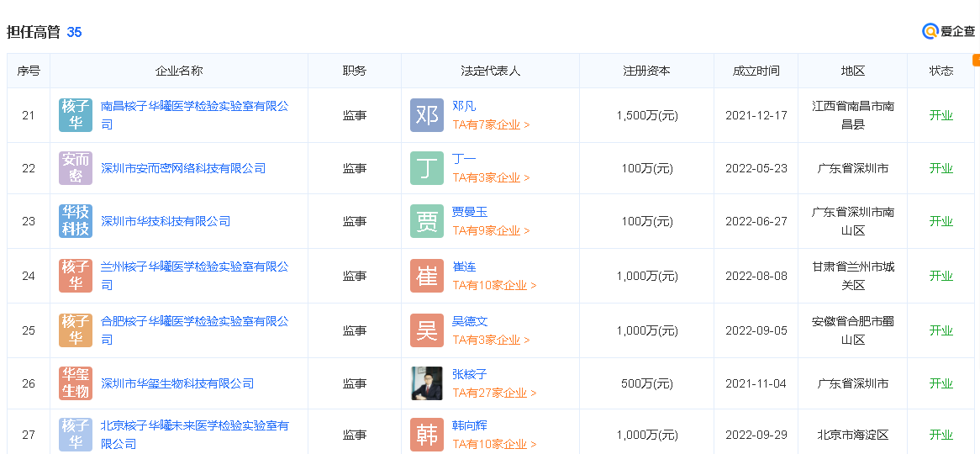The image size is (980, 454).
Task: Open legal representative 邓凡 profile
Action: [464, 106]
